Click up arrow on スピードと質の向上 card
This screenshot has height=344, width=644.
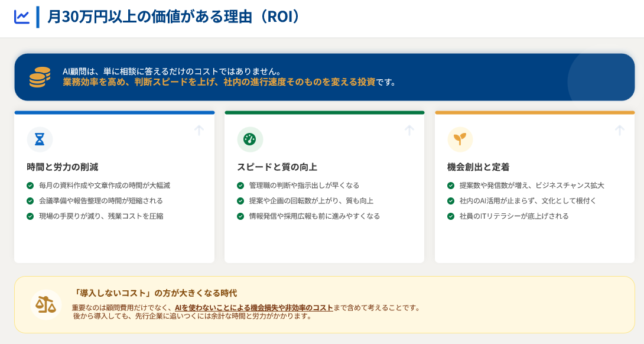pyautogui.click(x=409, y=130)
